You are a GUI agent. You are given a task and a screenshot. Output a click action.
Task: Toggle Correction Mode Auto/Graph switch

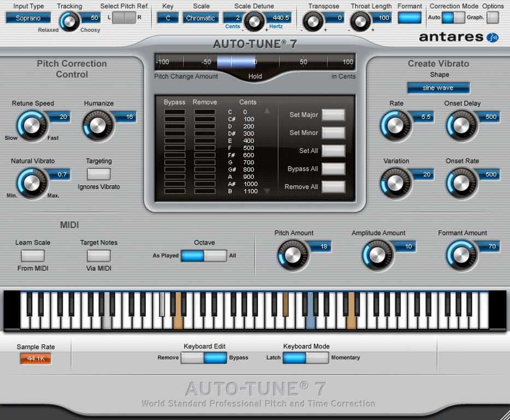pos(453,17)
